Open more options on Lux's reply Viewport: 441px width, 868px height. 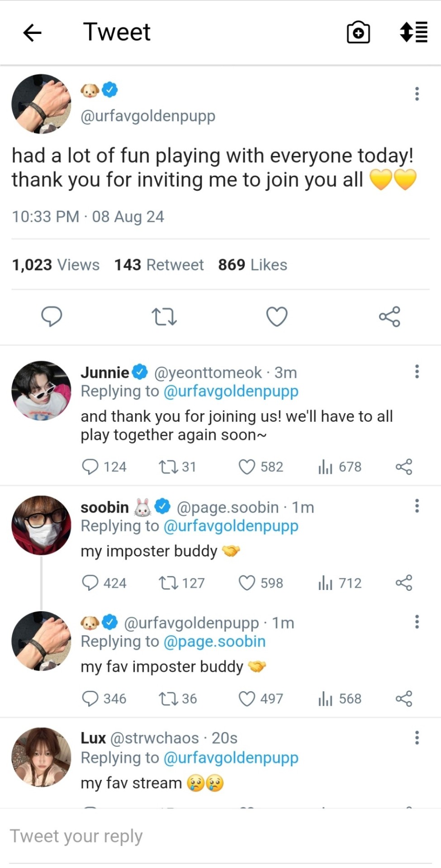[x=417, y=738]
